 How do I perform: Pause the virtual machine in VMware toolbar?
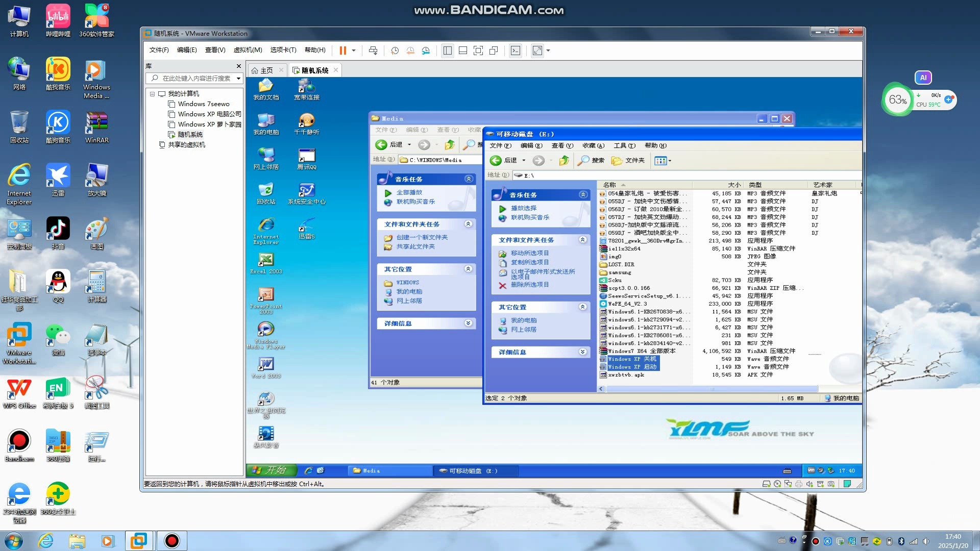click(x=342, y=51)
